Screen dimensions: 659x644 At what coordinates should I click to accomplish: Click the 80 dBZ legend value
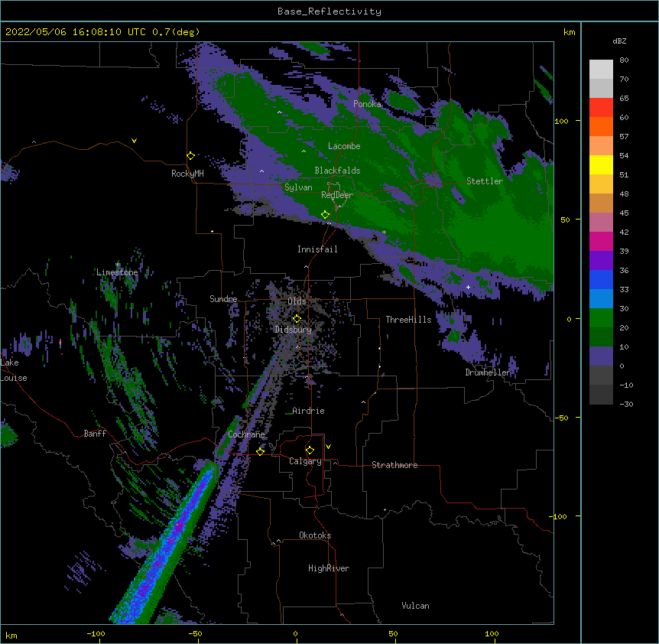pyautogui.click(x=624, y=60)
